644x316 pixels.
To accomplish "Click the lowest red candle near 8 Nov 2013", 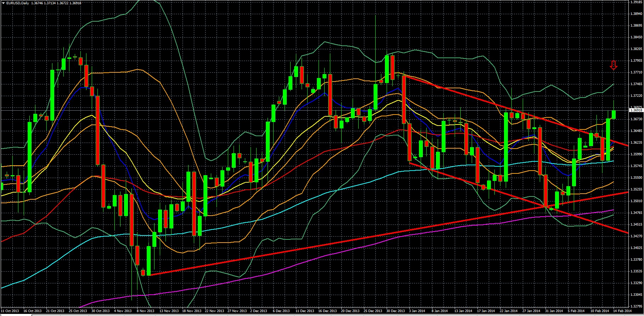I will pos(143,272).
